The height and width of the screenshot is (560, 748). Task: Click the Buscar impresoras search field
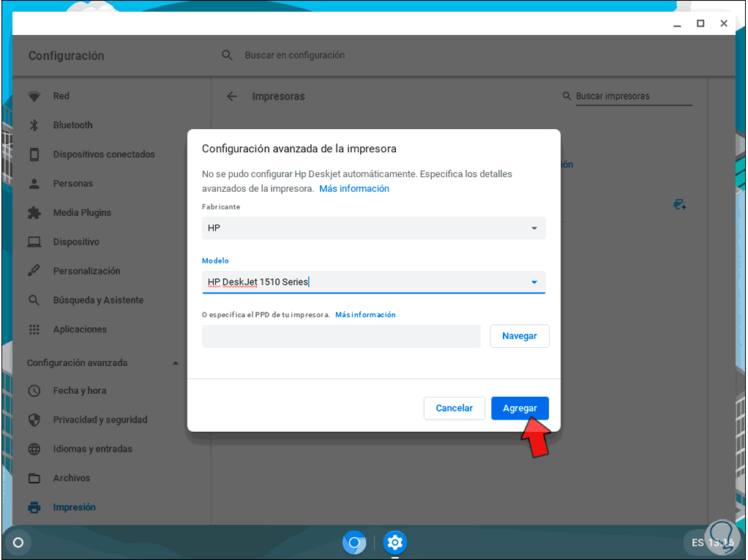tap(634, 97)
